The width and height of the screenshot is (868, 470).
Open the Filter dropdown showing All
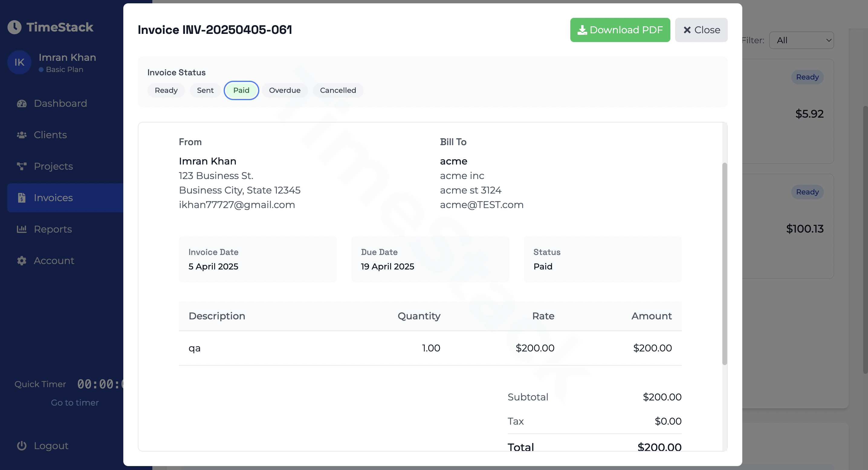801,41
